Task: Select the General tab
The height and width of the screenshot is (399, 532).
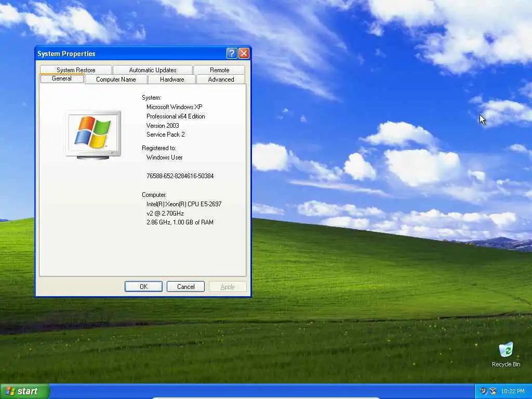Action: click(62, 79)
